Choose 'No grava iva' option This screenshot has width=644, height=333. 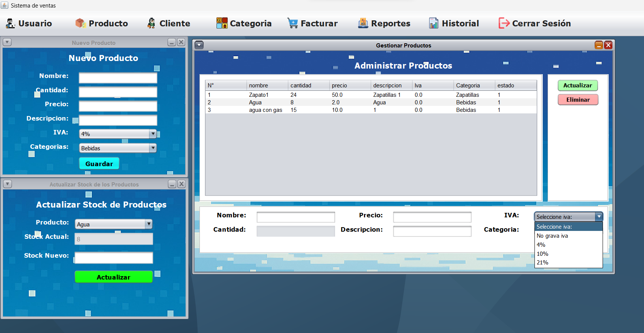click(x=569, y=236)
